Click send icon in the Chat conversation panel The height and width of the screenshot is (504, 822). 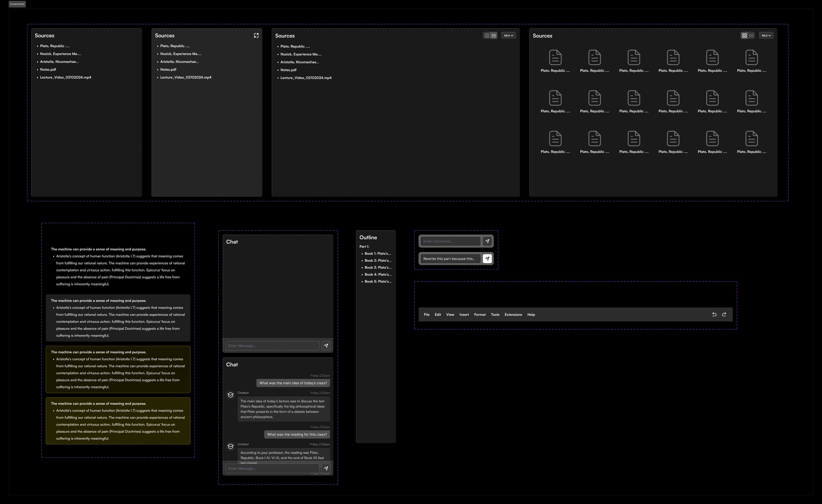pyautogui.click(x=326, y=468)
